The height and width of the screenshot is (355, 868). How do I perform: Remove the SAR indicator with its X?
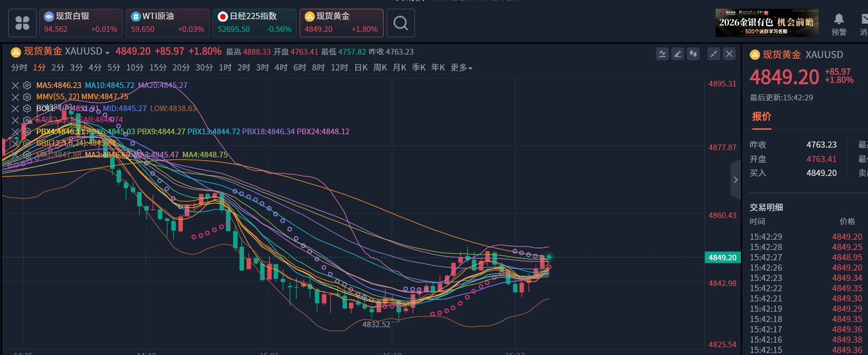tap(15, 120)
